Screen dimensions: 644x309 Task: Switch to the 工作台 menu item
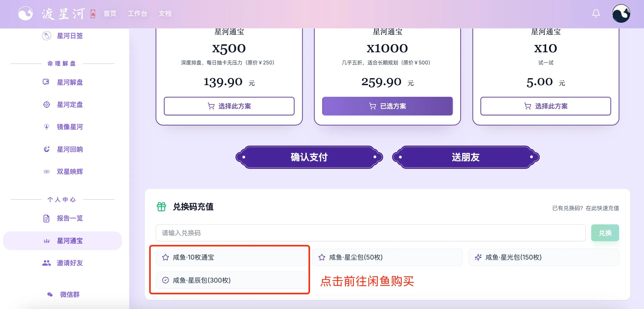click(x=137, y=13)
